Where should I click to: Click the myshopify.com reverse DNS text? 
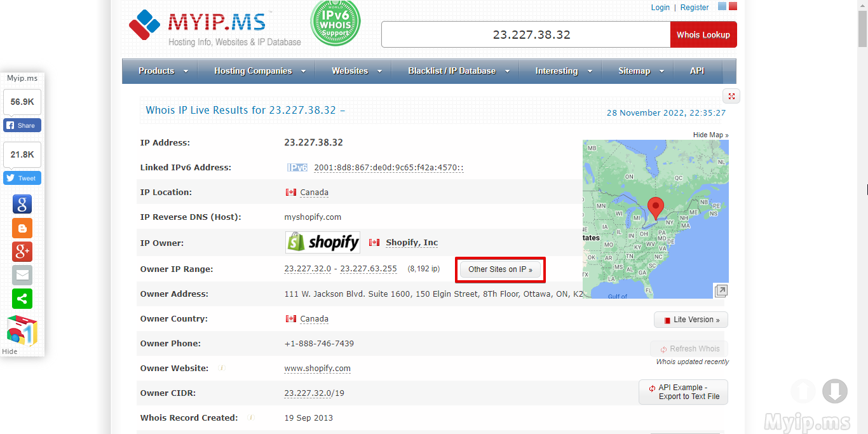point(313,217)
